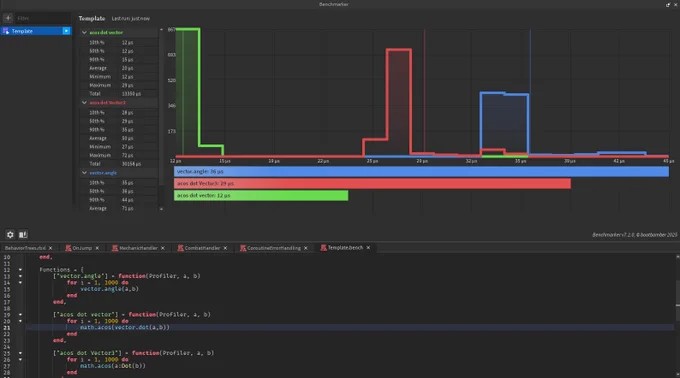Close the OnJump tab
The image size is (680, 378).
click(x=97, y=248)
